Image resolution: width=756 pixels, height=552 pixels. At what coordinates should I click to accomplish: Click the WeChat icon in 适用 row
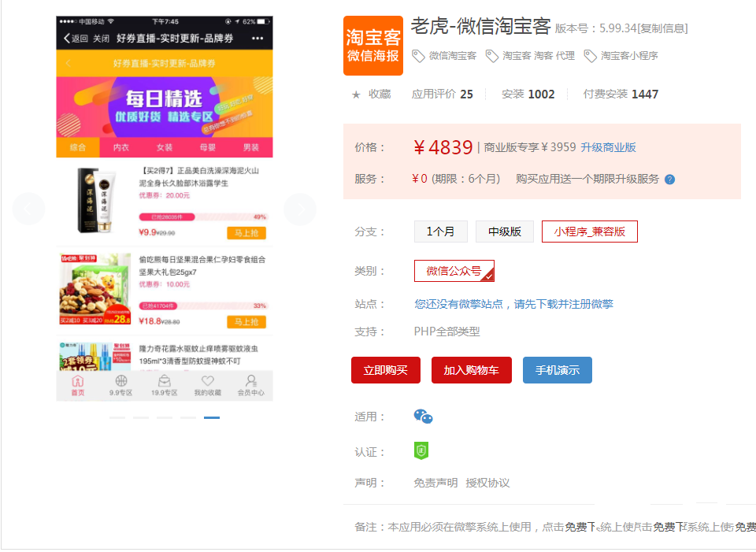tap(423, 416)
